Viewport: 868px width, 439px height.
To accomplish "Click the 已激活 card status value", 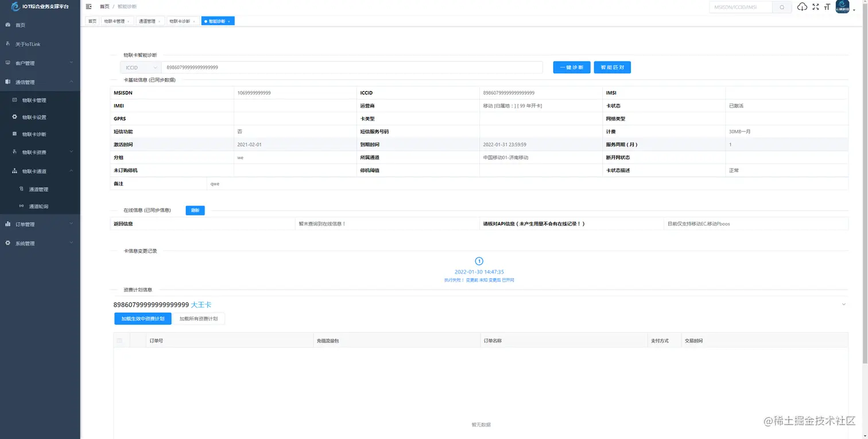I will click(736, 106).
